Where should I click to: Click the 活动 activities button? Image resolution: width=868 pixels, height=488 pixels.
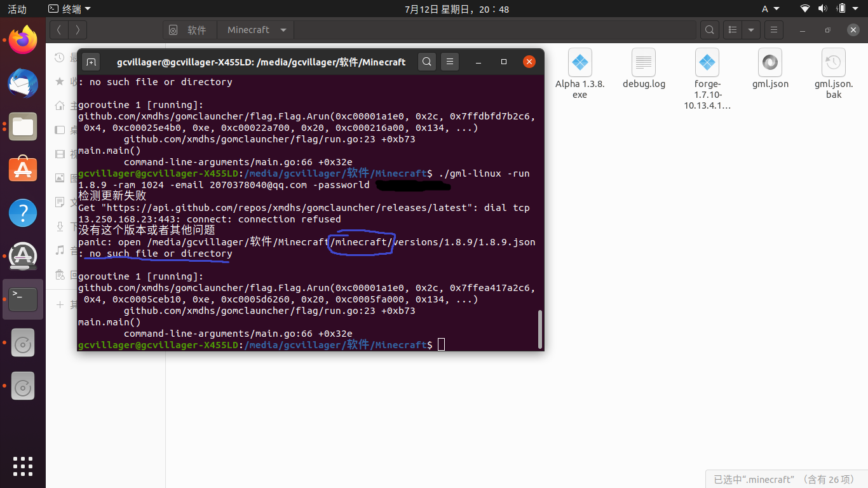(17, 9)
